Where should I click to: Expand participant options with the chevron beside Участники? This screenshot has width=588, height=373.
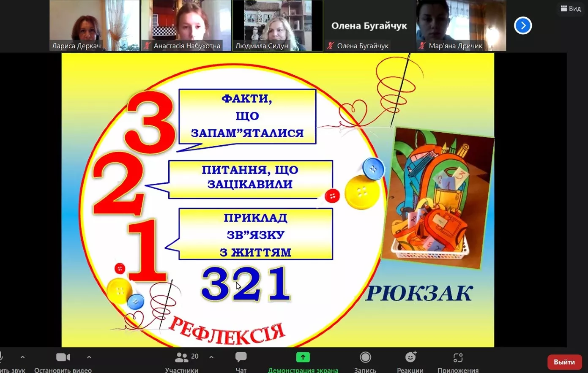pos(211,357)
